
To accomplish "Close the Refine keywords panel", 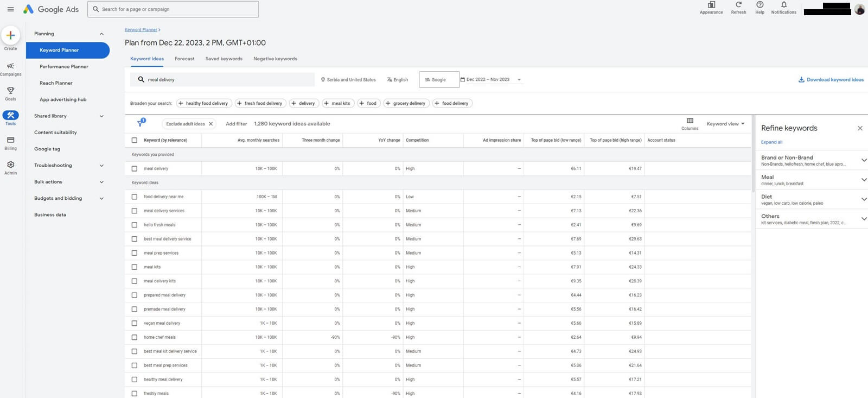I will (860, 128).
